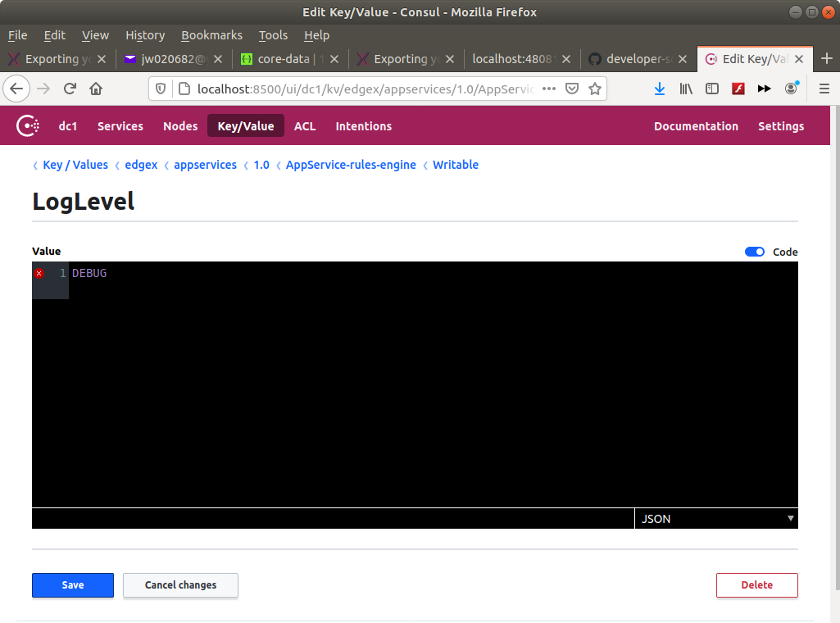
Task: Close the developer GitHub tab
Action: click(x=683, y=59)
